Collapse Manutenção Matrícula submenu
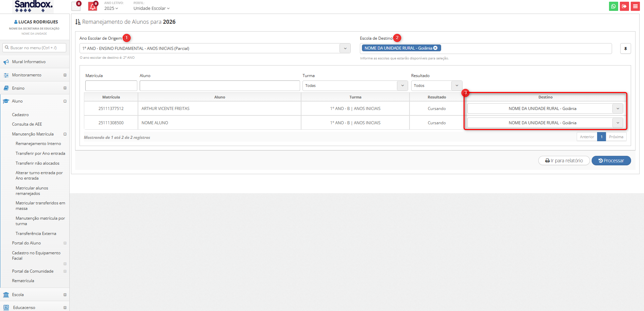This screenshot has height=311, width=644. [65, 134]
